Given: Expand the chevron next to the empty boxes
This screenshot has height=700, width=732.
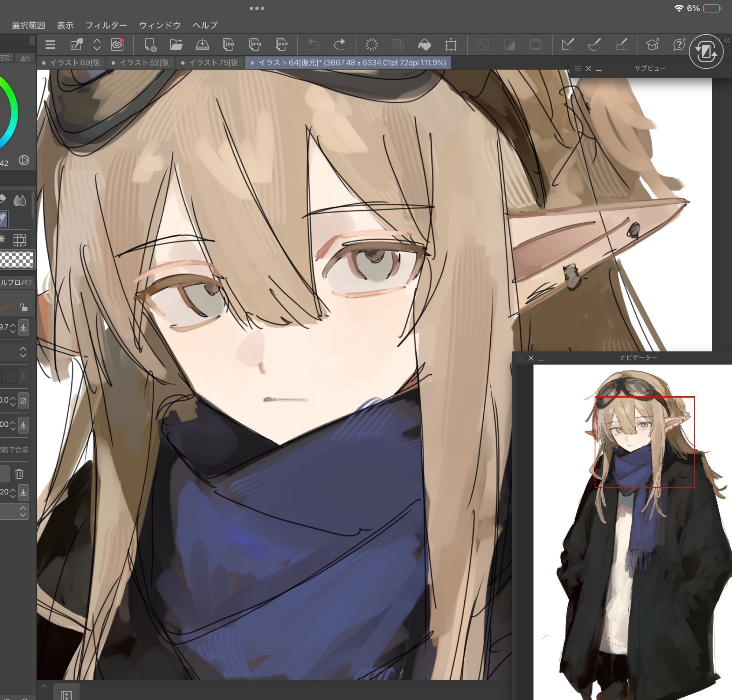Looking at the screenshot, I should [x=23, y=377].
